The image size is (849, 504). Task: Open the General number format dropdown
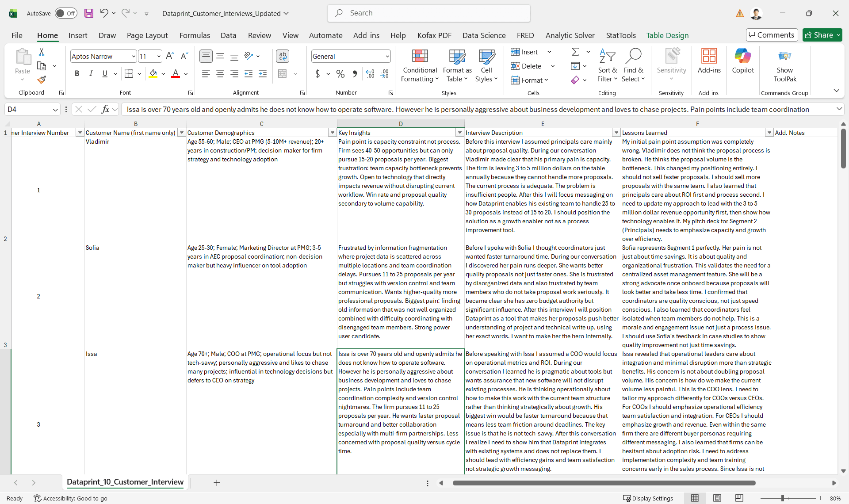coord(387,56)
